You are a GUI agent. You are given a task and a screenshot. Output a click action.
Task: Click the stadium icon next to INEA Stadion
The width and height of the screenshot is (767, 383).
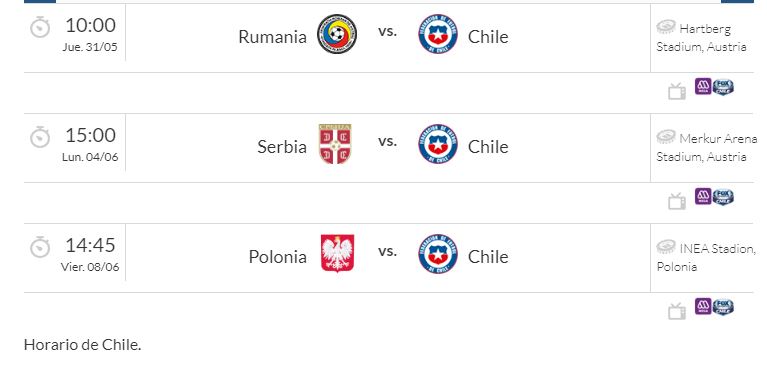(x=666, y=247)
